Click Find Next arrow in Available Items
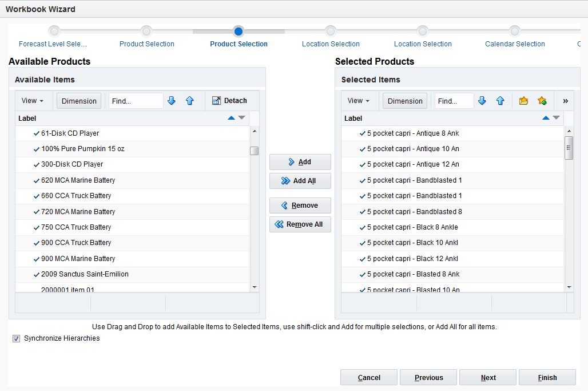588x391 pixels. tap(172, 101)
